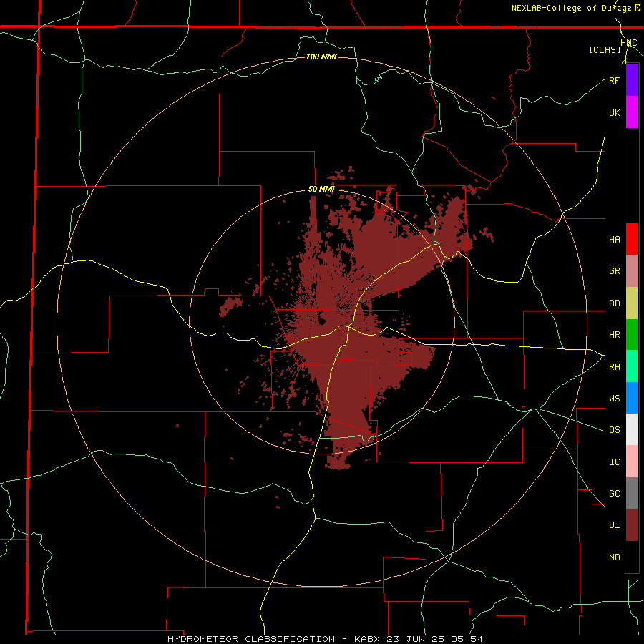Click the HYDROMETEOR CLASSIFICATION title text
This screenshot has width=644, height=644.
point(251,639)
